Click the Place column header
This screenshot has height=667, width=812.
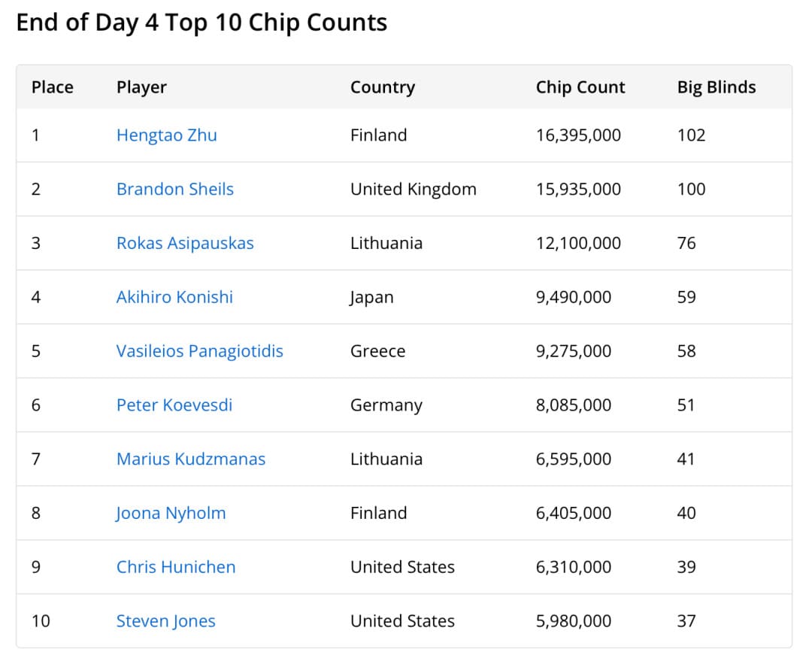(52, 87)
